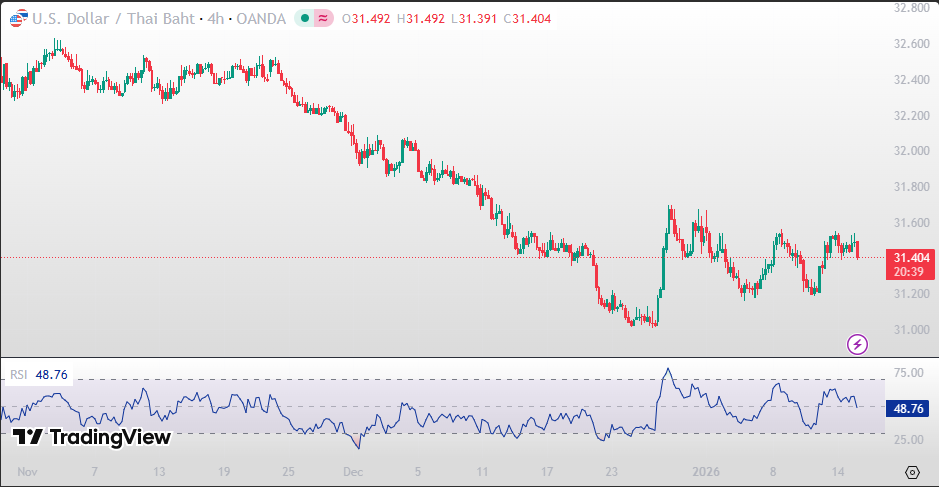Click the USD/THB currency flag icon
Viewport: 939px width, 487px height.
15,19
